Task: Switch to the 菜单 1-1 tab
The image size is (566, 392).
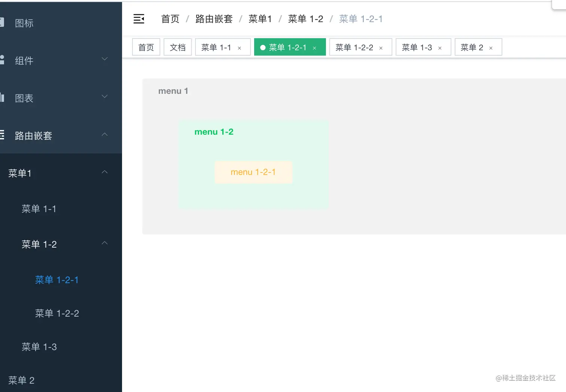Action: (x=223, y=47)
